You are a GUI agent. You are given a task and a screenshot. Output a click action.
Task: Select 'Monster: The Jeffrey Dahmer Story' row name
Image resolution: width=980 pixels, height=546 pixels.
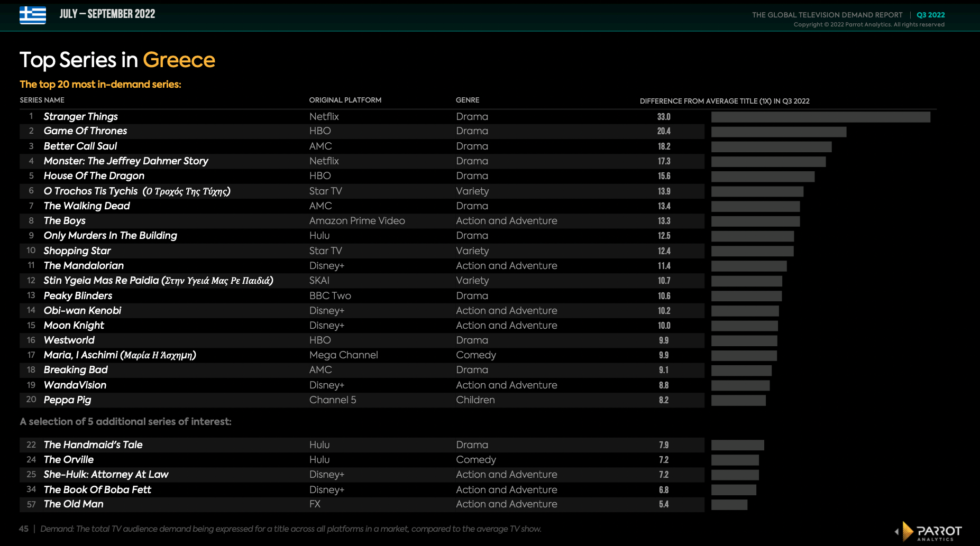[126, 161]
